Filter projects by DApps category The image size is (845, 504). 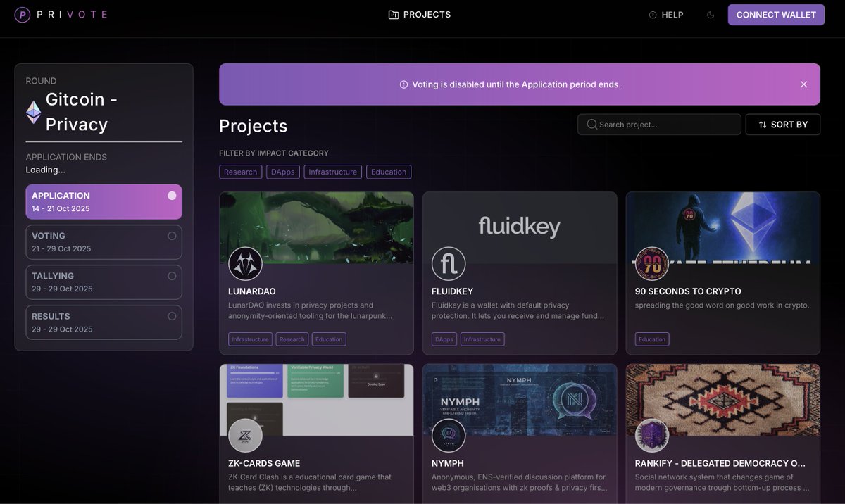tap(283, 172)
